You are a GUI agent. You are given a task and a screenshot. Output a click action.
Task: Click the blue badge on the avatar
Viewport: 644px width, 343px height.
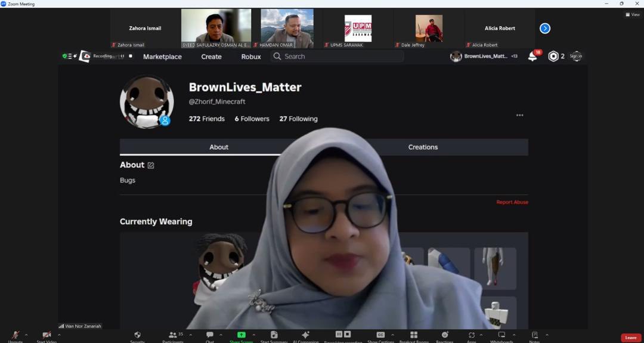[165, 120]
